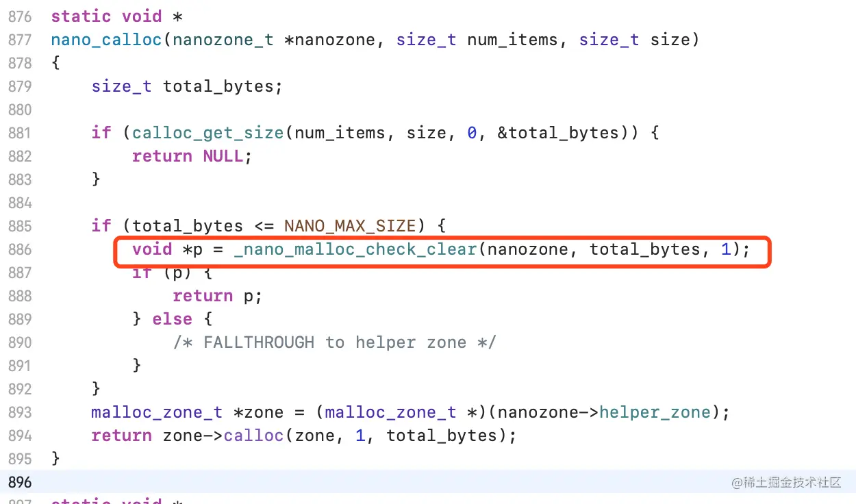Screen dimensions: 856x504
Task: Click 'total_bytes <=' condition on line 885
Action: (x=203, y=226)
